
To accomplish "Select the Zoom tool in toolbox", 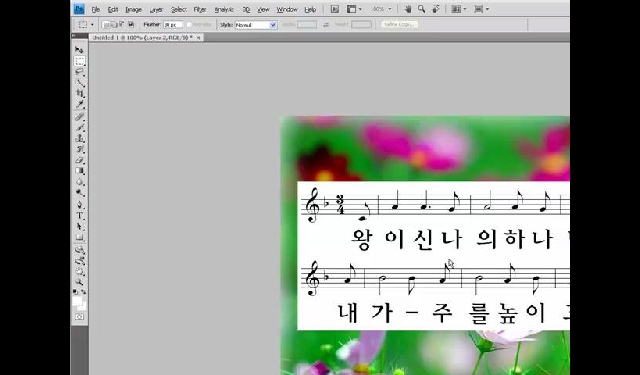I will (80, 282).
